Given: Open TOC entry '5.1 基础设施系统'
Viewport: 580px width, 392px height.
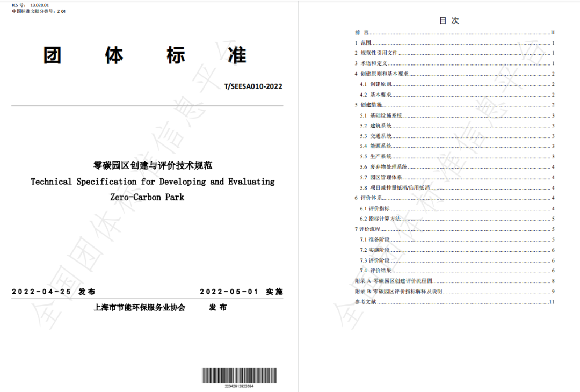Looking at the screenshot, I should 457,115.
